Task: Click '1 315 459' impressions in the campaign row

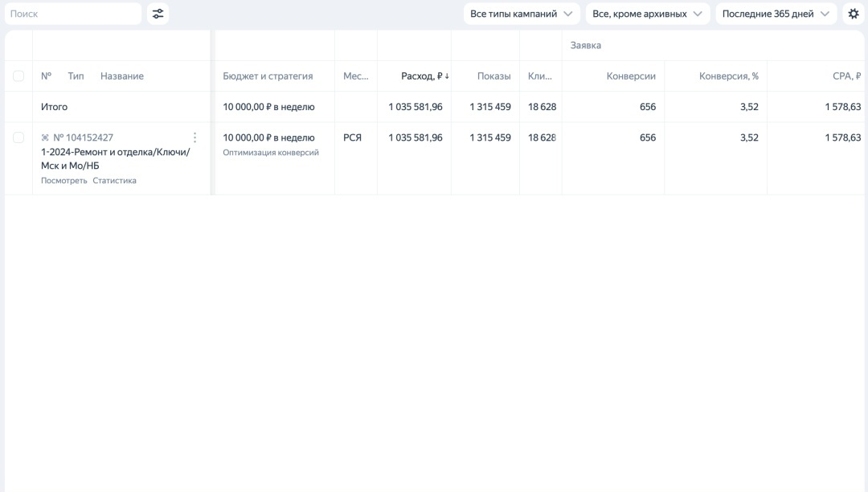Action: (x=490, y=137)
